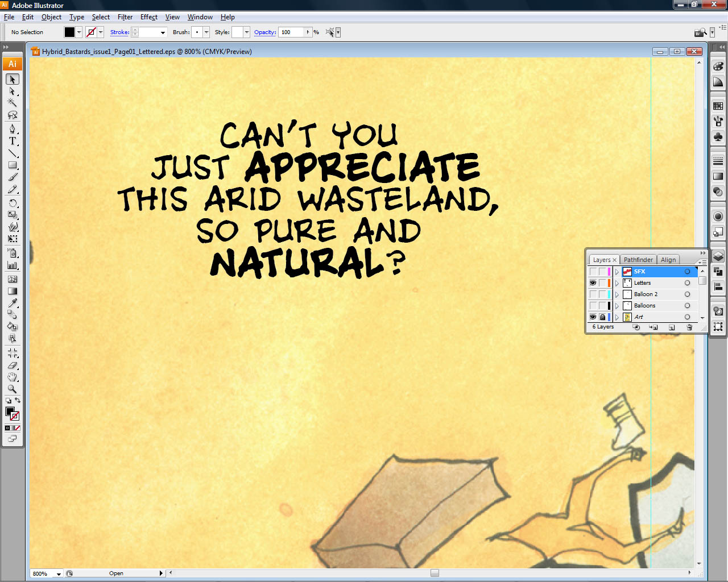728x582 pixels.
Task: Click the Opacity value field
Action: 292,32
